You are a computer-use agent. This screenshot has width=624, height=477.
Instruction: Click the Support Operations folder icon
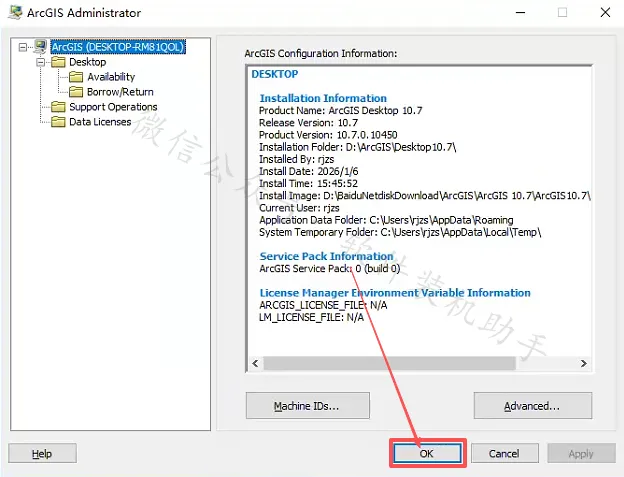pyautogui.click(x=58, y=107)
